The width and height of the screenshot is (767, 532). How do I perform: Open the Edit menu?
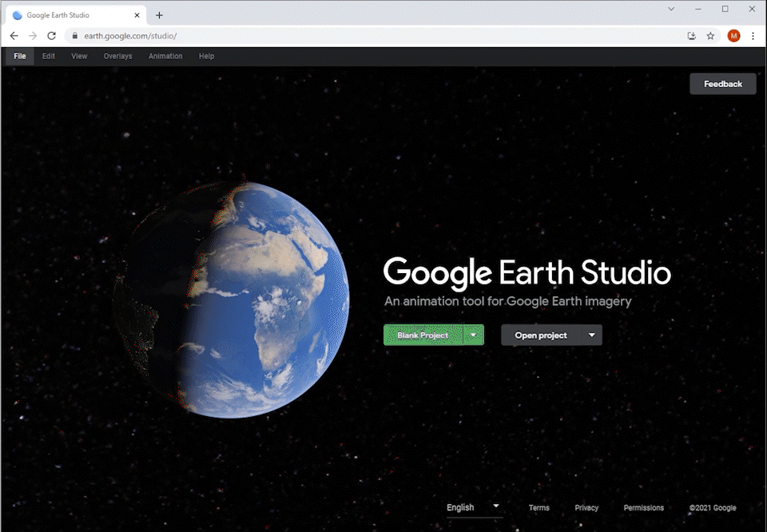tap(49, 56)
